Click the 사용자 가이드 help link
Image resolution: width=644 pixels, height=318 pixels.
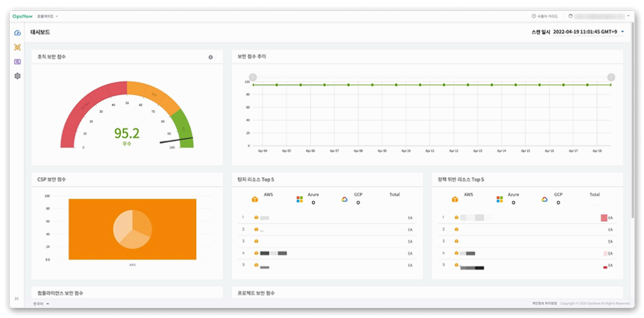click(x=545, y=16)
